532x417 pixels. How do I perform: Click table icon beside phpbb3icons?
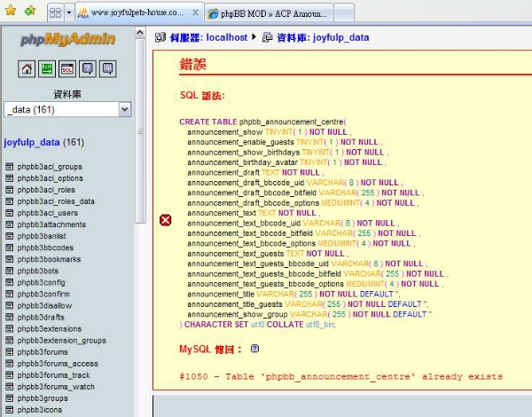pyautogui.click(x=10, y=410)
